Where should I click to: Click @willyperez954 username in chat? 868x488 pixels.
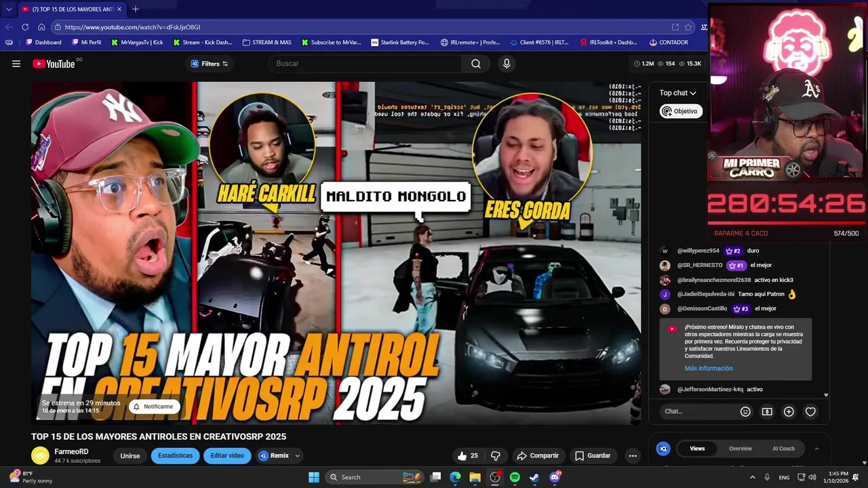698,251
